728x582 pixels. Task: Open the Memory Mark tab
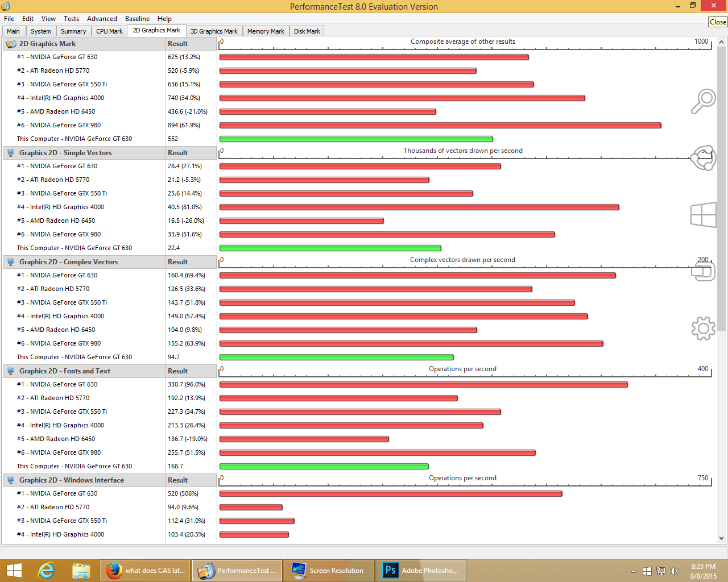266,31
